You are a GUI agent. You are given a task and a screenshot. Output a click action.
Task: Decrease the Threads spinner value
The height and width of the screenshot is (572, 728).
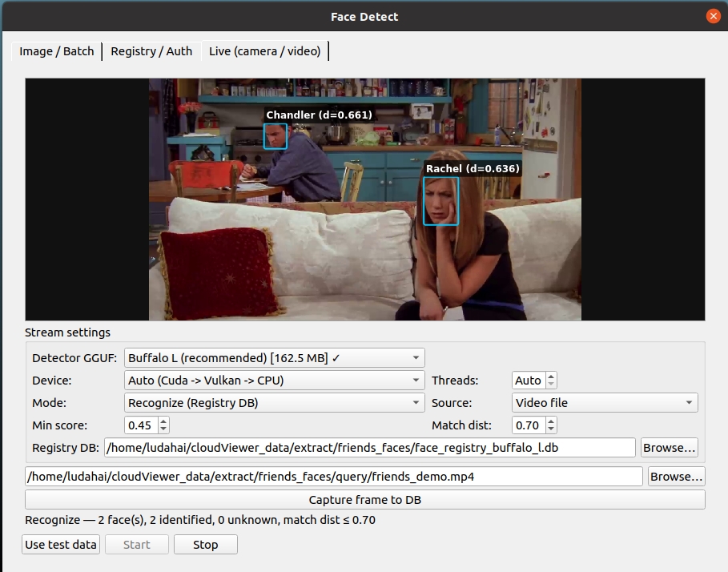pos(551,385)
